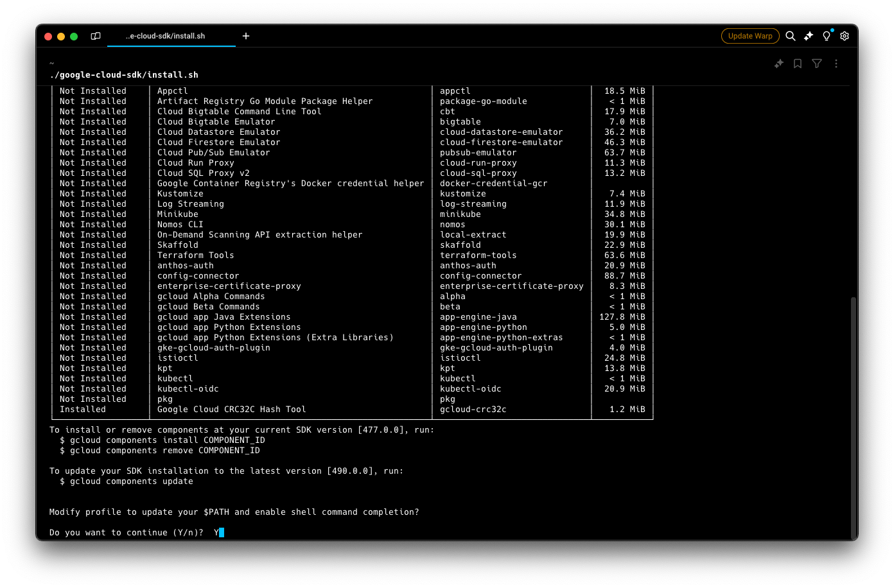The width and height of the screenshot is (894, 588).
Task: Click the 'gcloud-crc32c' component ID
Action: point(473,410)
